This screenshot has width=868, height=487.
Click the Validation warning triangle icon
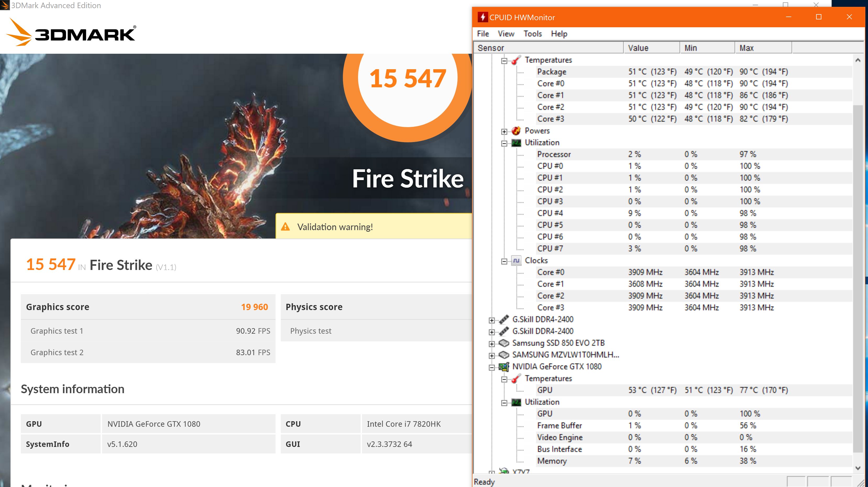(x=285, y=227)
